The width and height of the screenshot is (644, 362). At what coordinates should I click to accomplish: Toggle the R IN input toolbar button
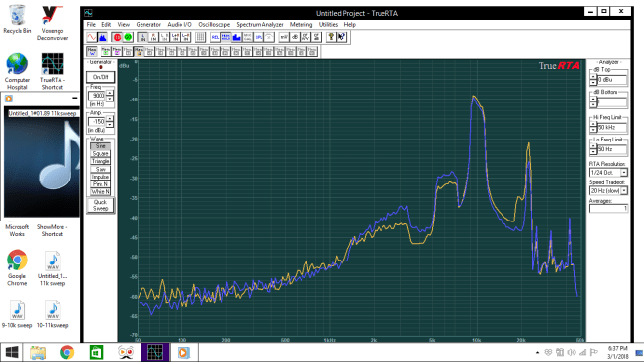click(x=153, y=37)
